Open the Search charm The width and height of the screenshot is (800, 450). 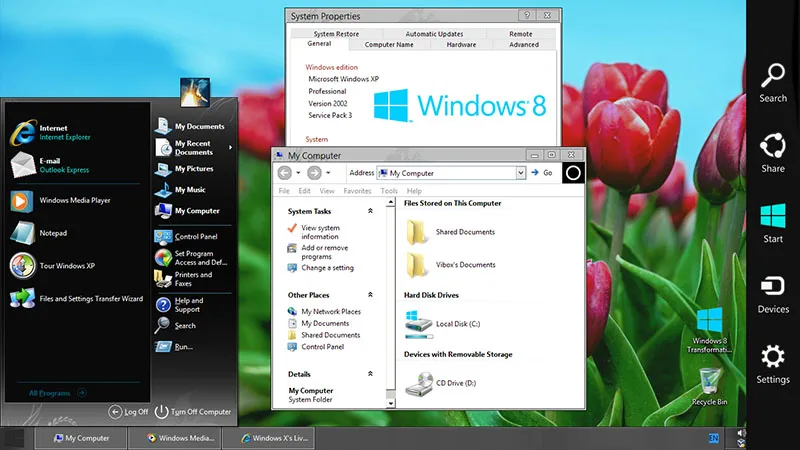(x=772, y=83)
